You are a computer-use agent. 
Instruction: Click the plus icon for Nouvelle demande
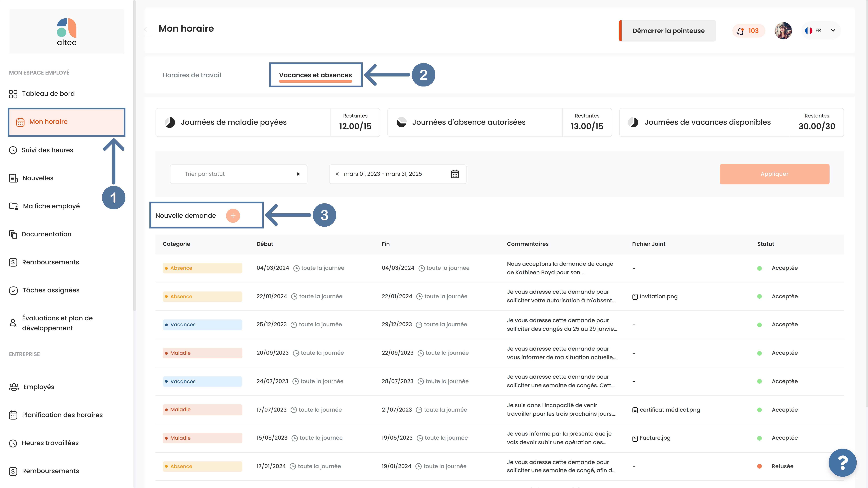point(233,216)
